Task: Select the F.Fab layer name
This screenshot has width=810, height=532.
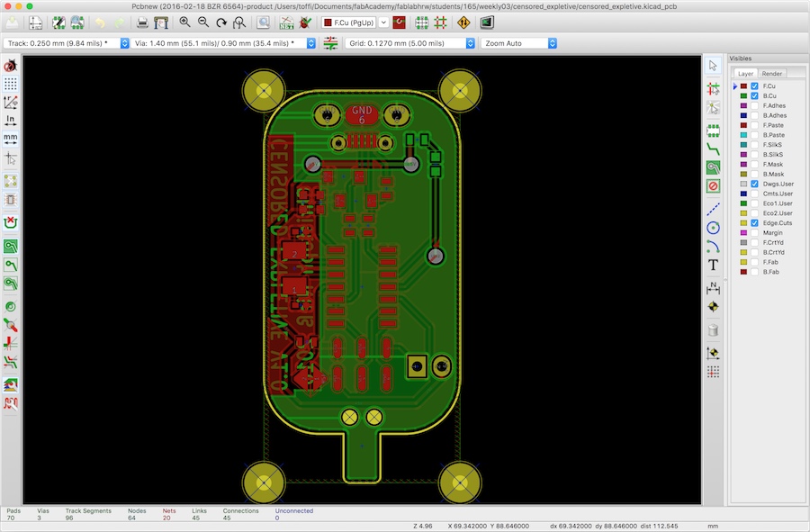Action: coord(770,262)
